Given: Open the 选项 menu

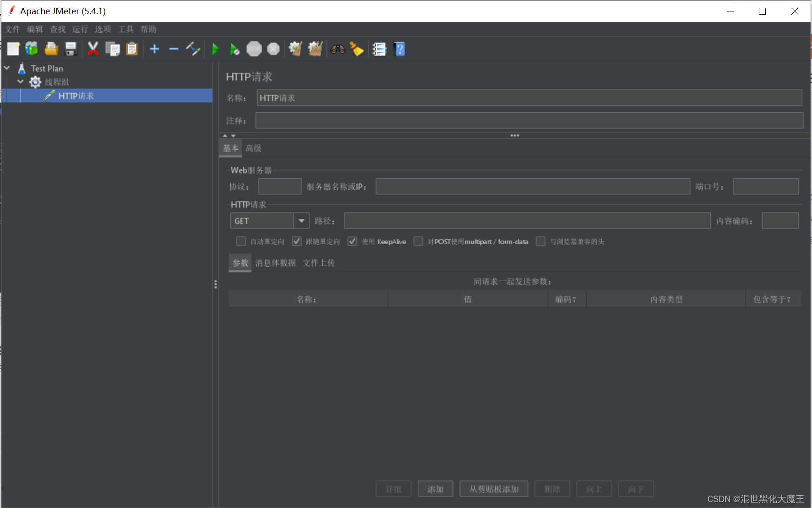Looking at the screenshot, I should click(103, 29).
